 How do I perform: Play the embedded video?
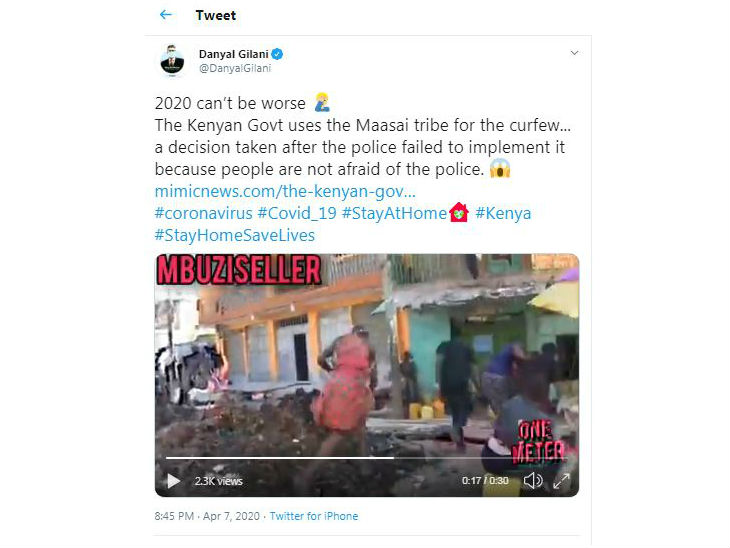tap(174, 481)
